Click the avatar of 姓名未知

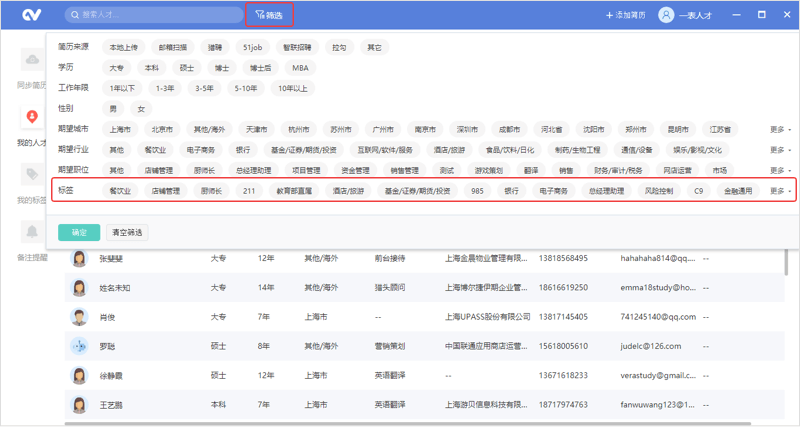click(79, 288)
